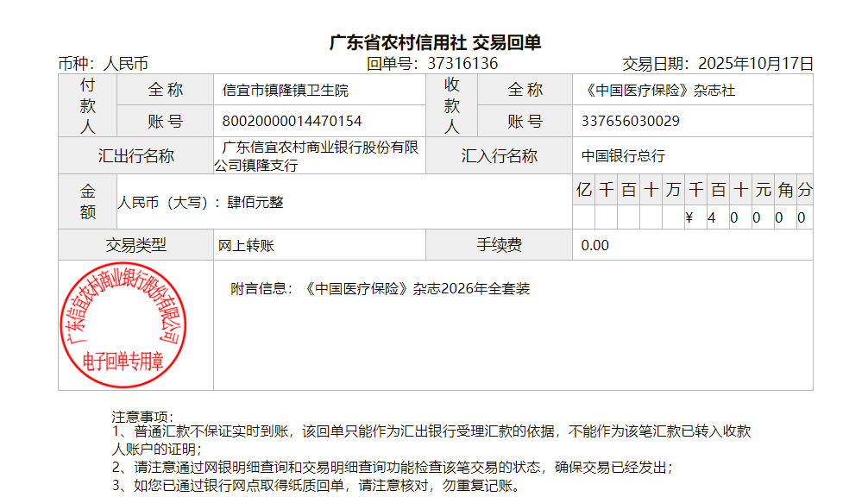868x497 pixels.
Task: Click the receipt number 37316136
Action: click(462, 63)
